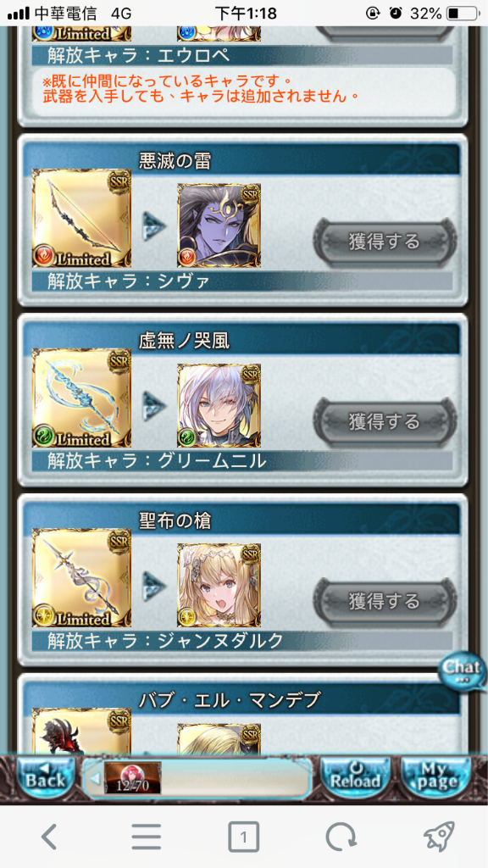Tap the ジャンヌダルク character portrait
488x868 pixels.
[x=219, y=585]
